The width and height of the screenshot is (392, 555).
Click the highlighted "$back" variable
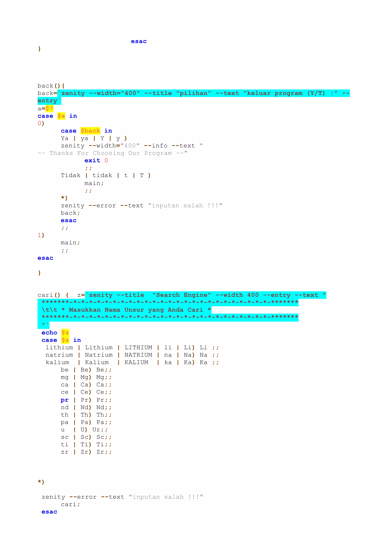point(90,131)
